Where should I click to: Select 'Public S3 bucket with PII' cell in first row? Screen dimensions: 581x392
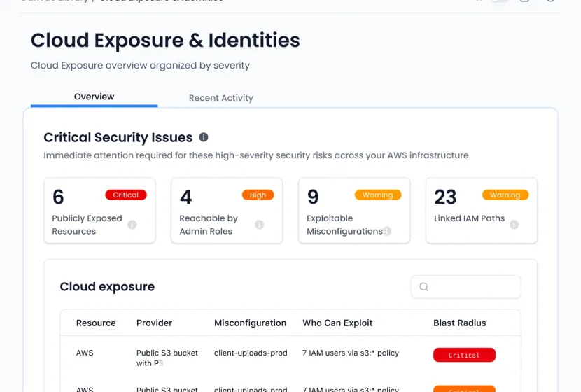click(167, 358)
